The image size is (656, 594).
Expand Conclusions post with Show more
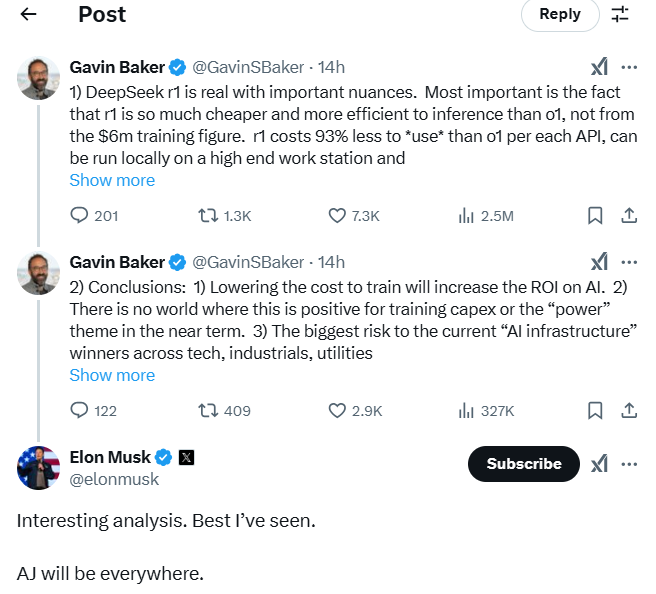pos(112,375)
